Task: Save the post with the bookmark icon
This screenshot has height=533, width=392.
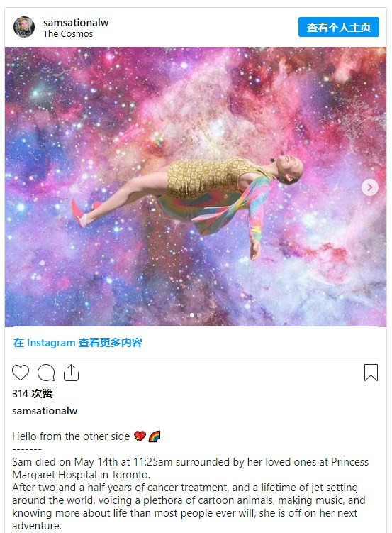Action: coord(371,373)
